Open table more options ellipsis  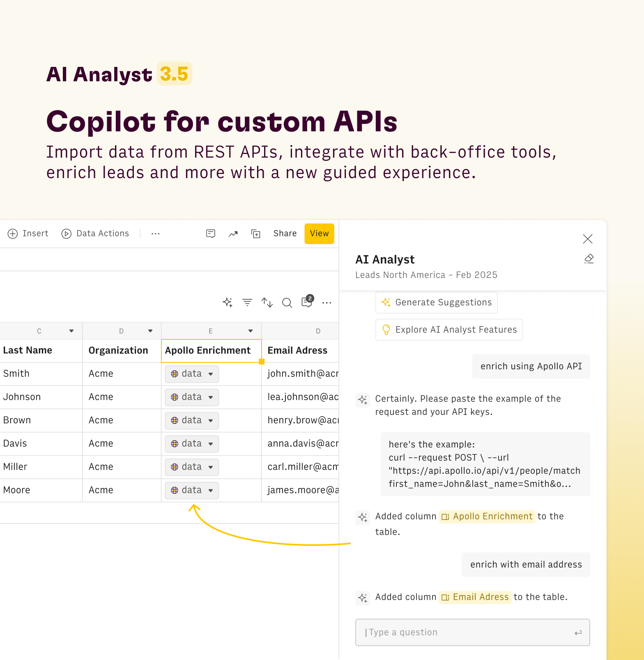click(x=327, y=303)
